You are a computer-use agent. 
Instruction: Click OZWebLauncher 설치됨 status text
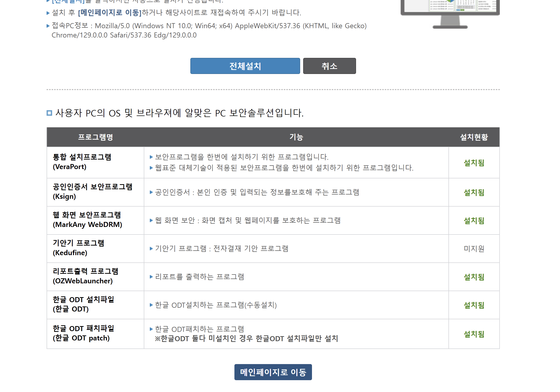click(x=474, y=277)
